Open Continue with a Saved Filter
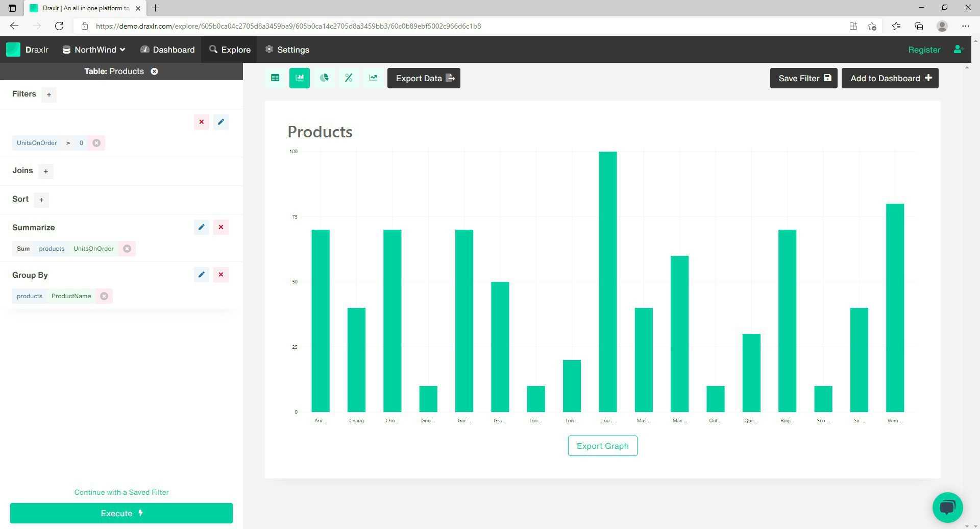 pos(121,492)
